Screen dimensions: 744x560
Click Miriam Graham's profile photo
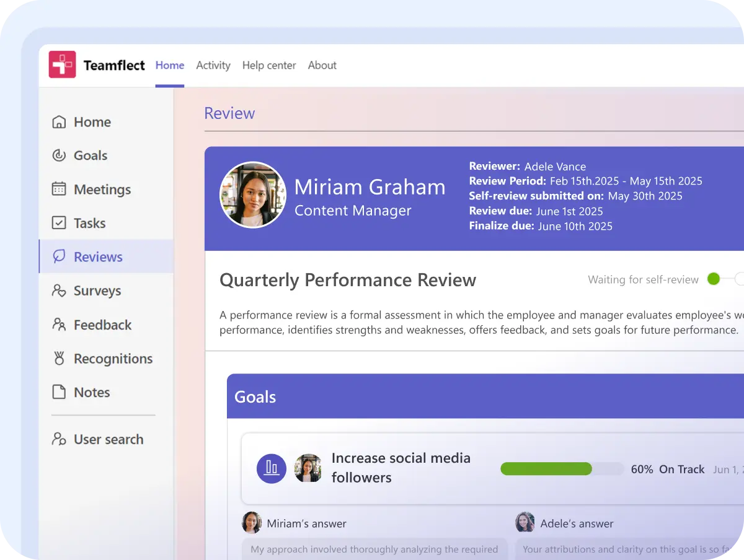[x=253, y=195]
